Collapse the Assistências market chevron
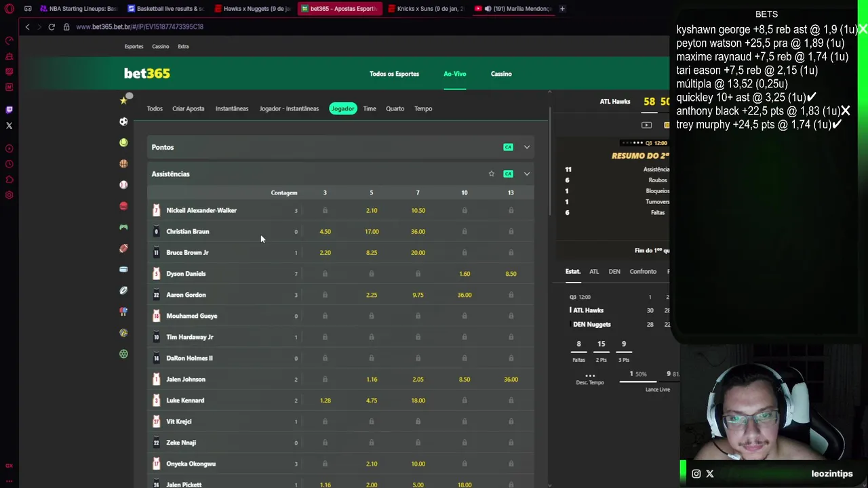868x488 pixels. [x=527, y=174]
